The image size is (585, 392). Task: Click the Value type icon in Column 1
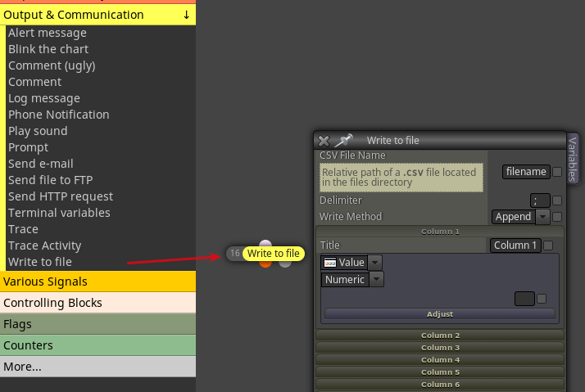[x=330, y=263]
